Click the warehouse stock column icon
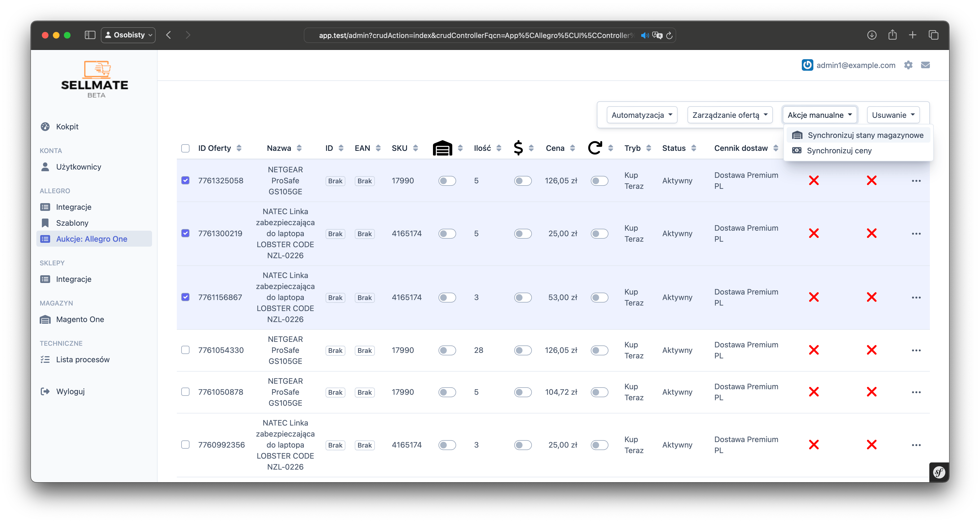The image size is (980, 523). point(442,148)
